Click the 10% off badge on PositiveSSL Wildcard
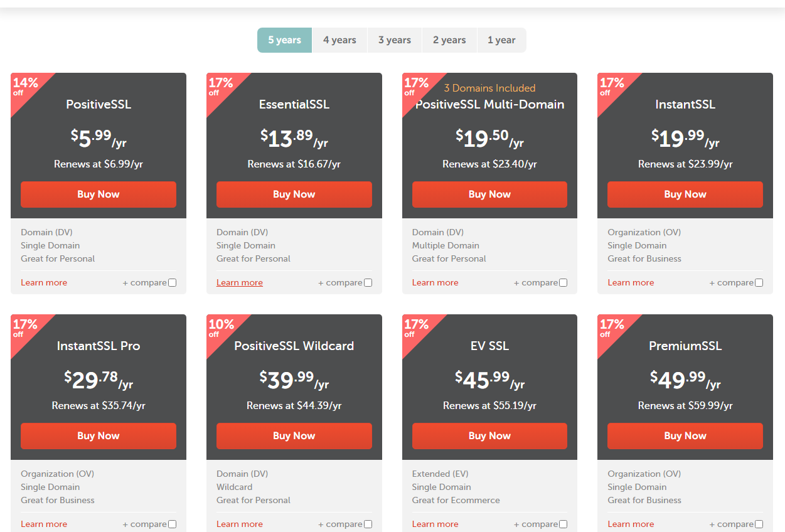The width and height of the screenshot is (785, 532). [222, 327]
